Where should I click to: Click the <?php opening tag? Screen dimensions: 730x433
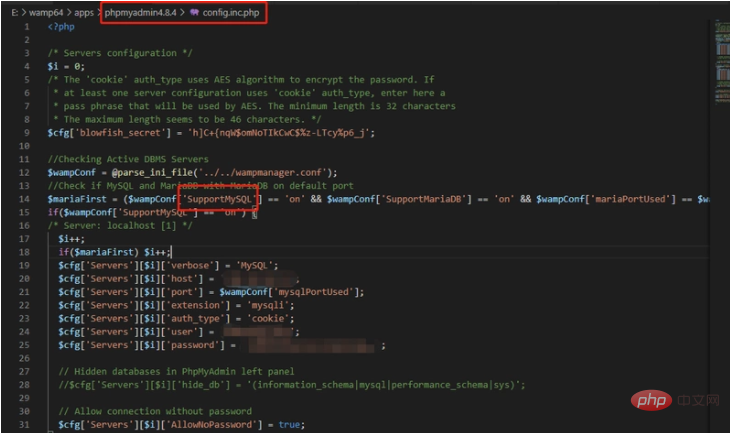(61, 27)
